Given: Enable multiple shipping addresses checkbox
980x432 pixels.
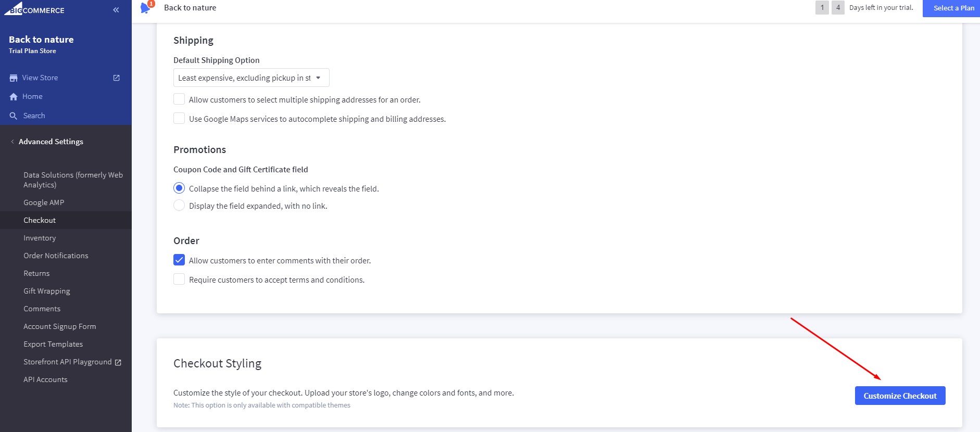Looking at the screenshot, I should [179, 99].
